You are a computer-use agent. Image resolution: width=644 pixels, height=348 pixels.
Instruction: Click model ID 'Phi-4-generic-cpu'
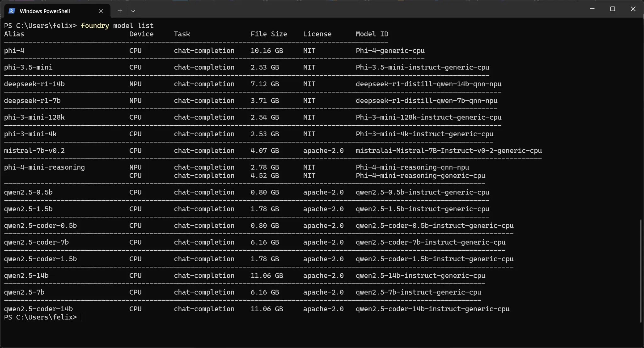tap(390, 51)
